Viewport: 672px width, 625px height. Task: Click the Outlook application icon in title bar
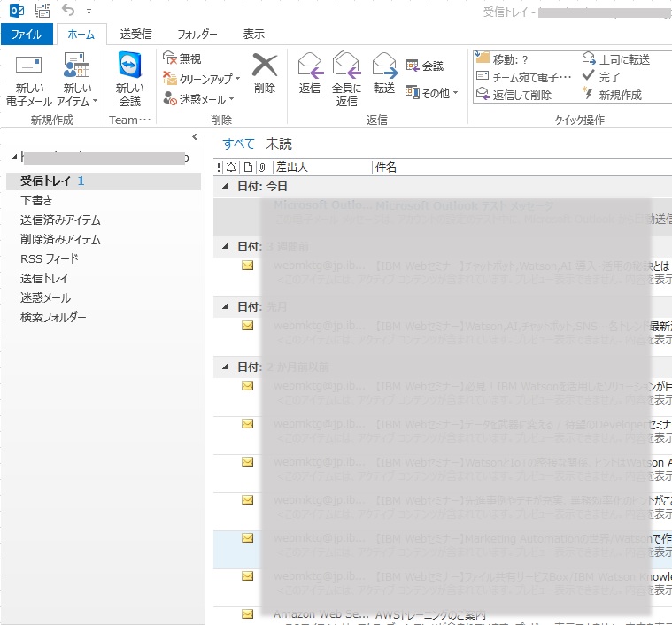click(17, 11)
